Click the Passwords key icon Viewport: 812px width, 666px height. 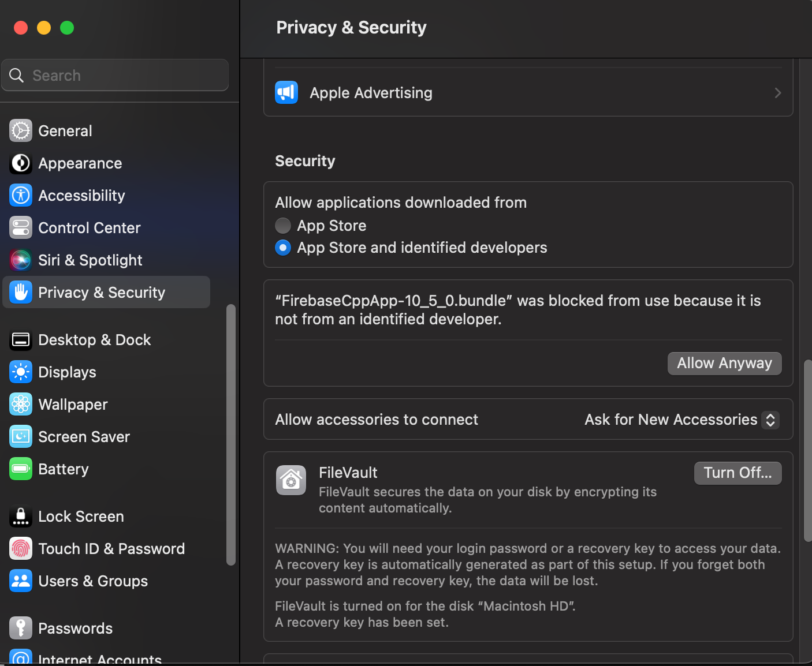pos(21,628)
